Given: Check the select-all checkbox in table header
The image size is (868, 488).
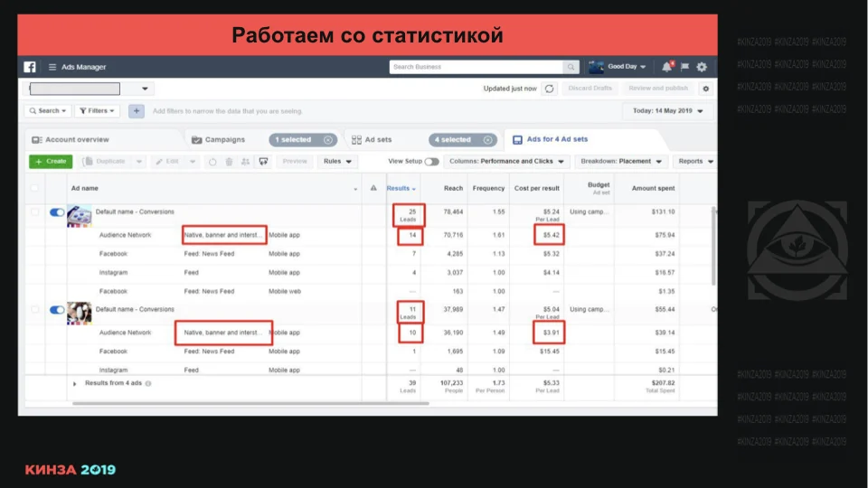Looking at the screenshot, I should point(35,188).
